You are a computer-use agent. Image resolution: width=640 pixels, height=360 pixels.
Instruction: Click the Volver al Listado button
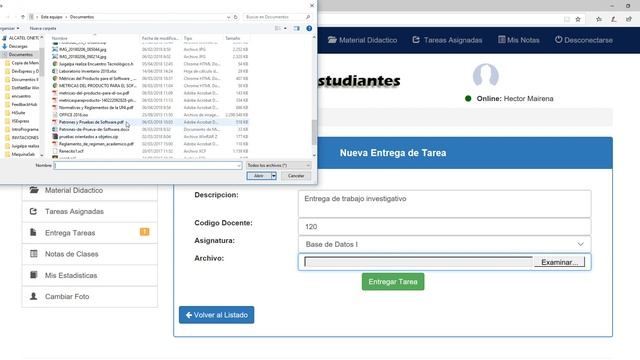(x=216, y=315)
